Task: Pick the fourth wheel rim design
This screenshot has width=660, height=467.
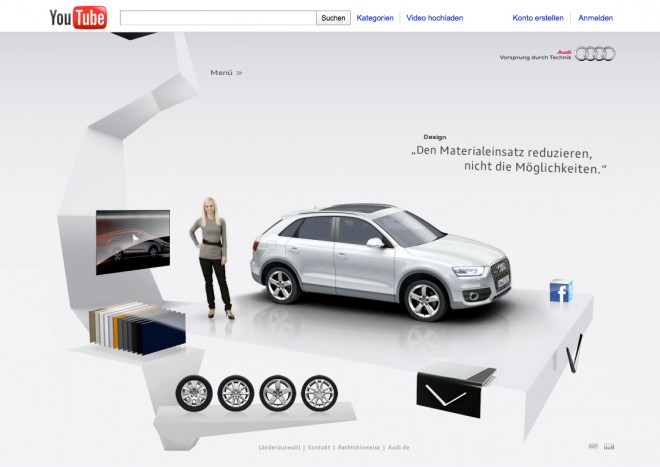Action: tap(319, 393)
